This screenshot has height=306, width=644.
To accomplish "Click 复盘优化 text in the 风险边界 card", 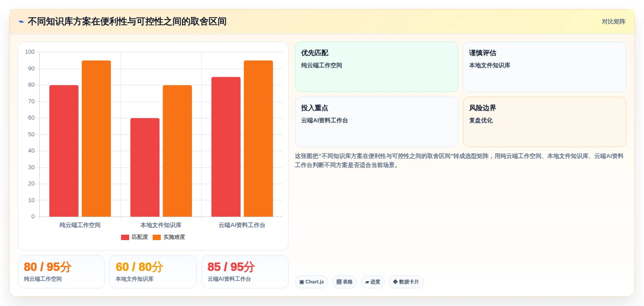I will (x=481, y=121).
